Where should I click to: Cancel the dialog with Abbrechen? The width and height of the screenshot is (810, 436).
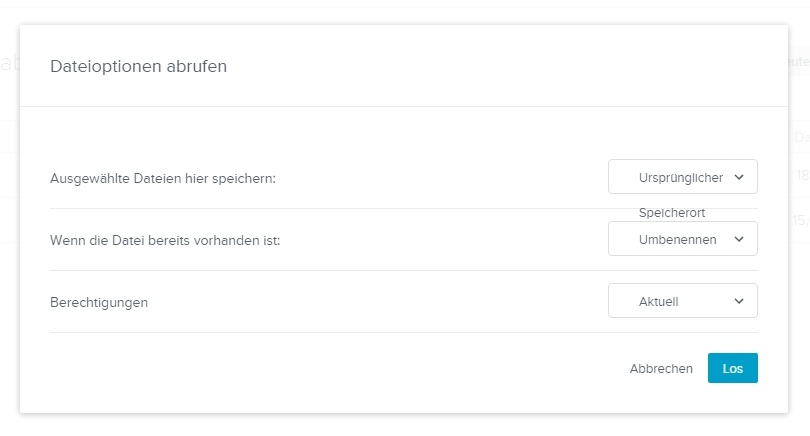point(661,369)
